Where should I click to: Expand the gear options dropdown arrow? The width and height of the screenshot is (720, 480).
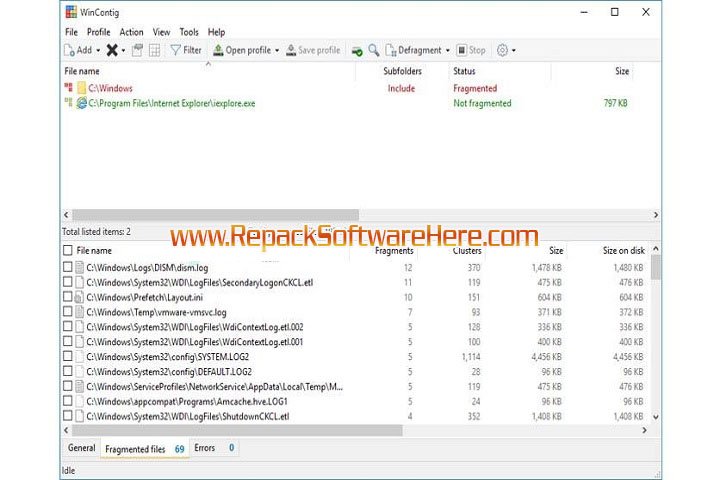pyautogui.click(x=513, y=51)
